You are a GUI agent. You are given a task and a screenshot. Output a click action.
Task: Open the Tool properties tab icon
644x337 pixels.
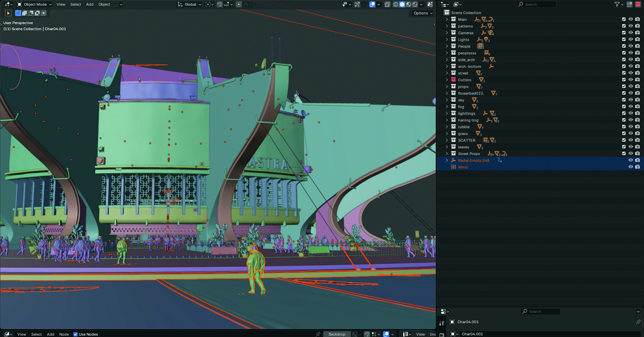tap(442, 323)
